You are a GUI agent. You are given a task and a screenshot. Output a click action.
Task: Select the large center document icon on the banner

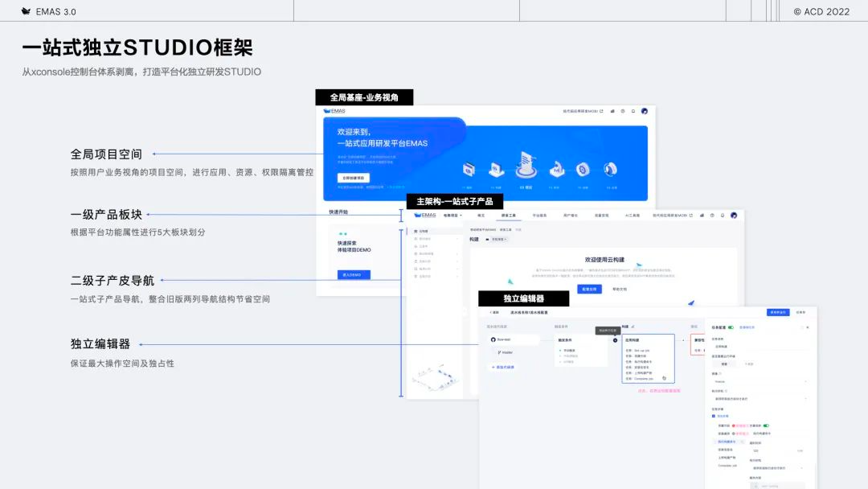click(526, 165)
